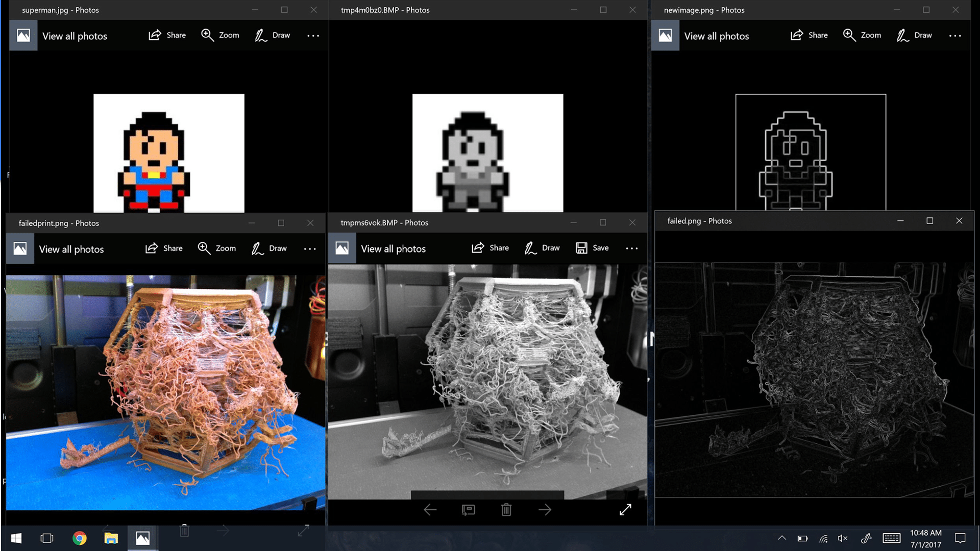The width and height of the screenshot is (980, 551).
Task: Start slideshow in tmpms6vok.BMP window
Action: point(469,510)
